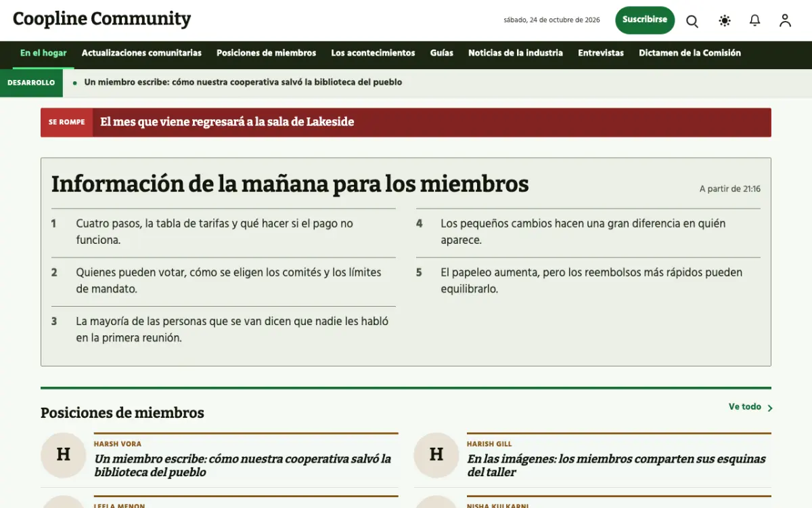This screenshot has width=812, height=508.
Task: Open author name HARSH VORA
Action: 118,444
